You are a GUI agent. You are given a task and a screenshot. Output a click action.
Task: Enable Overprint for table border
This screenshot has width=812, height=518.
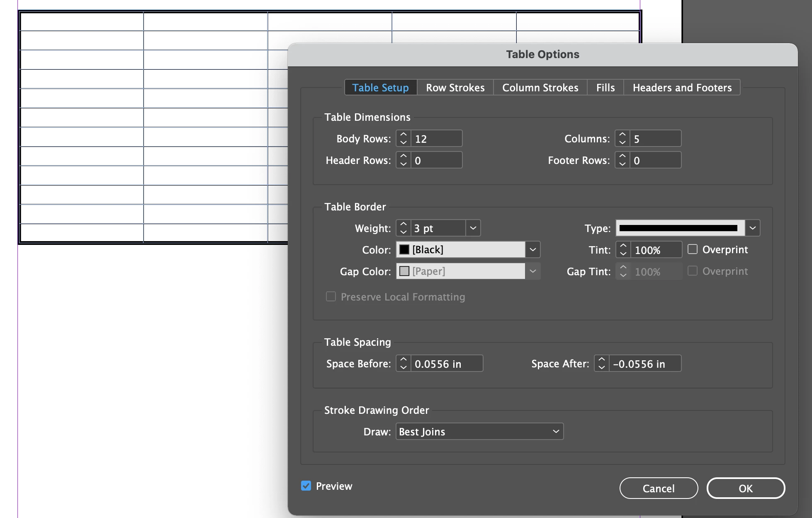[x=693, y=249]
